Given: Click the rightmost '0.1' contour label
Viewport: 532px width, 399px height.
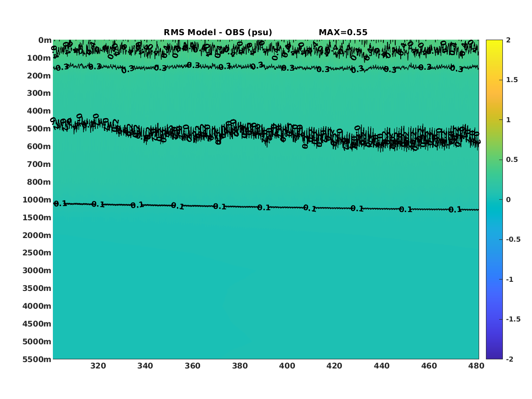Looking at the screenshot, I should pos(455,210).
